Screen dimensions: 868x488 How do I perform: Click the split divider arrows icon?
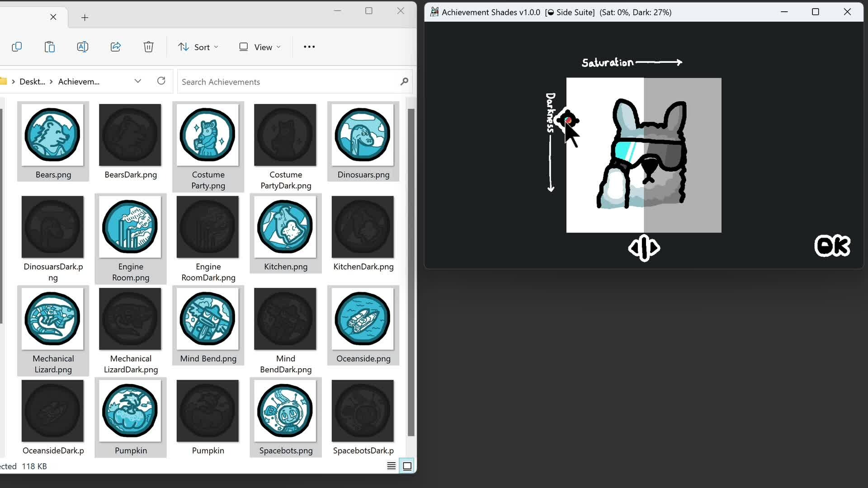[x=644, y=248]
